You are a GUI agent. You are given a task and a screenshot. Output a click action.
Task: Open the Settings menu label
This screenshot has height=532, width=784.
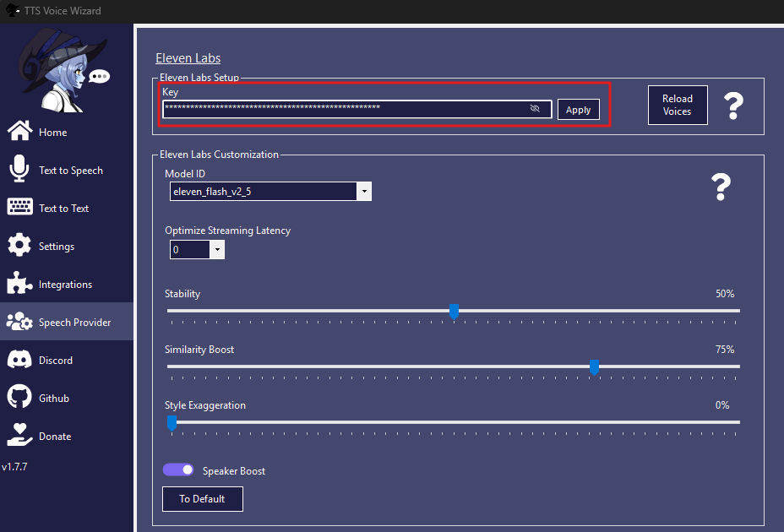[57, 247]
